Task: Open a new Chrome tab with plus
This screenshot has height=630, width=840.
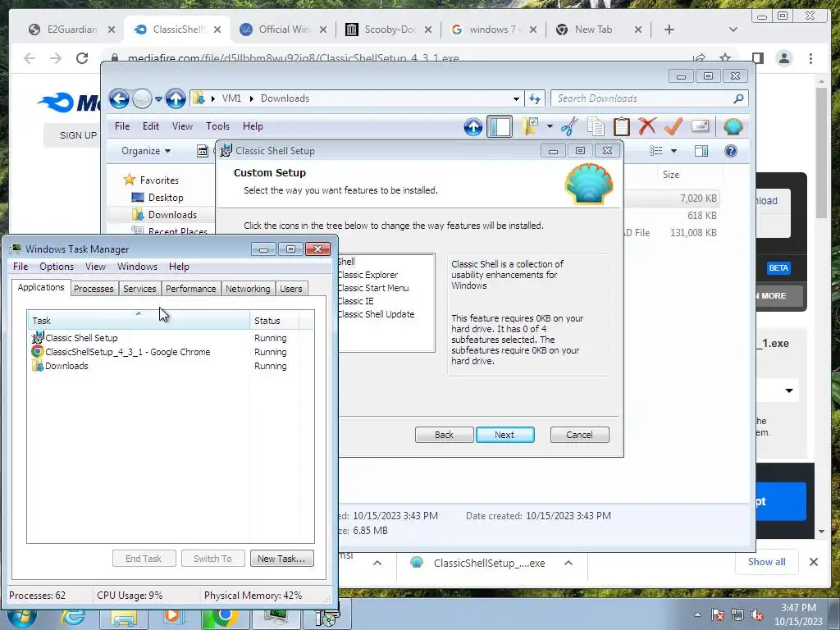Action: coord(669,30)
